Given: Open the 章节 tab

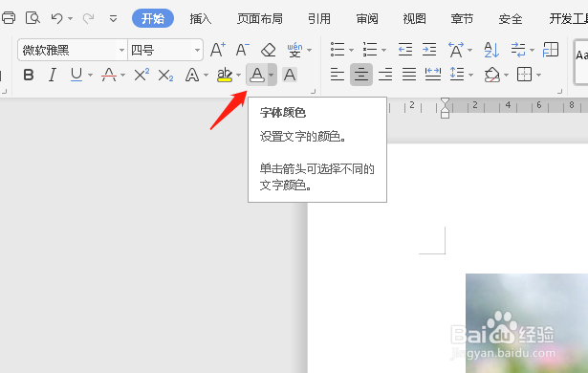Looking at the screenshot, I should 462,18.
